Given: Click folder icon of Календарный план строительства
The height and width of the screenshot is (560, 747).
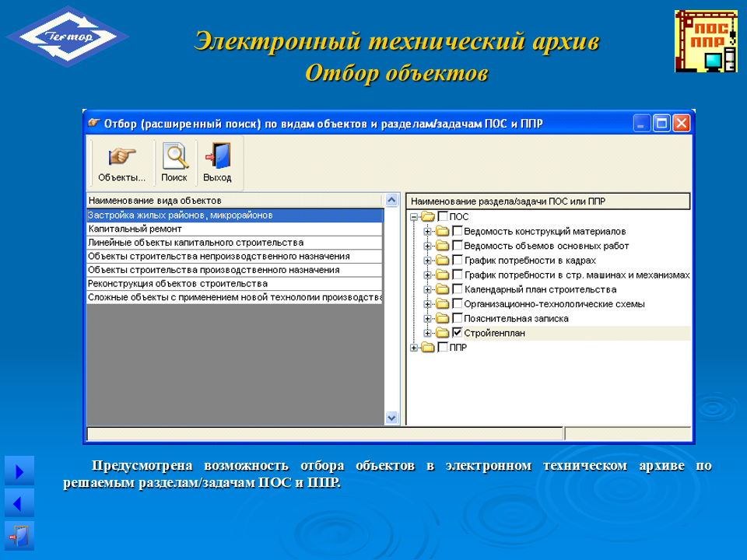Looking at the screenshot, I should (443, 289).
